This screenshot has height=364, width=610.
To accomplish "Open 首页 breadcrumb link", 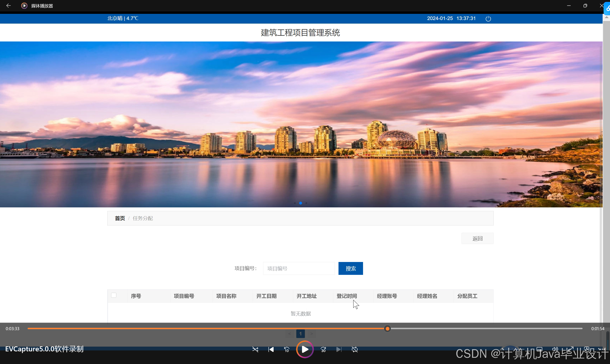I will pos(120,218).
